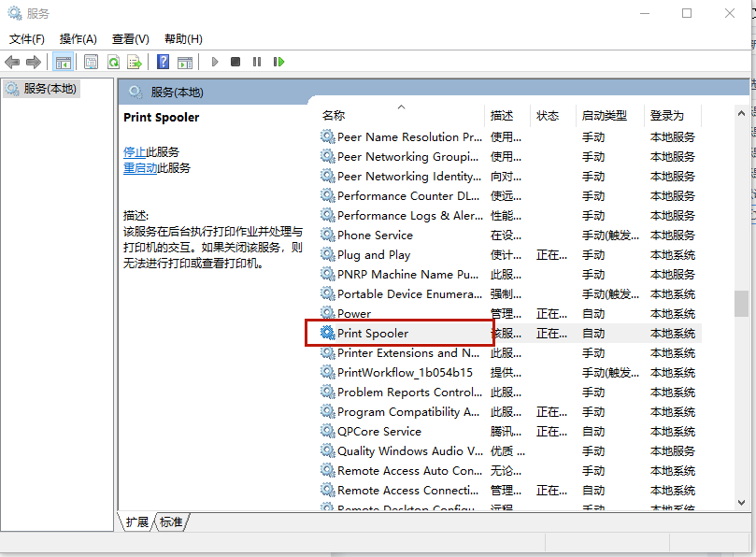Select Quality Windows Audio V... service
Screen dimensions: 756x557
point(510,450)
